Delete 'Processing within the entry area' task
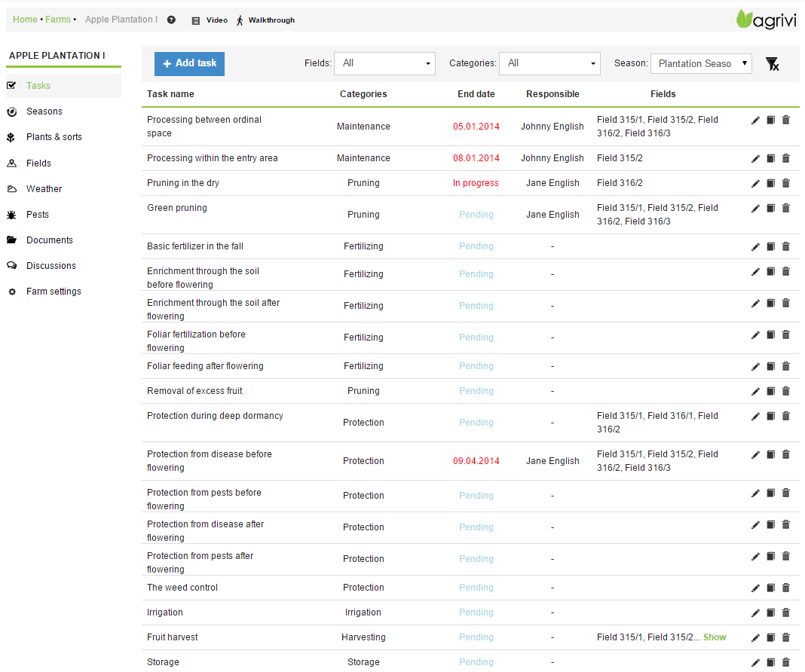Screen dimensions: 805x672 point(785,158)
